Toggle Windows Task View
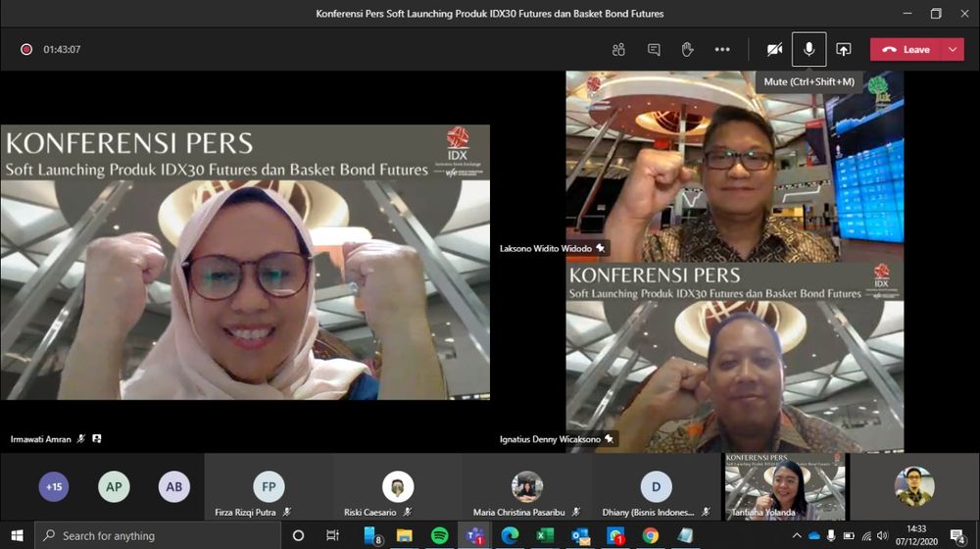This screenshot has height=549, width=980. coord(332,535)
